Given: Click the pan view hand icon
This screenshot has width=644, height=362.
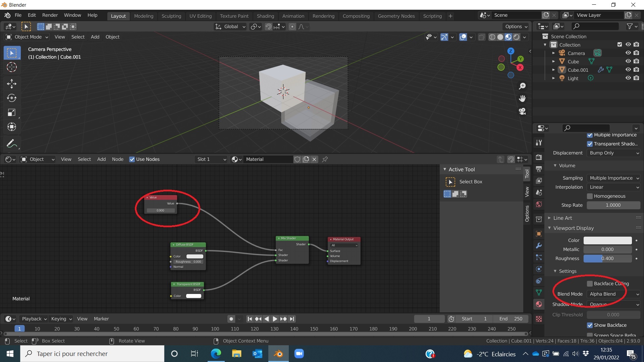Looking at the screenshot, I should pyautogui.click(x=522, y=99).
